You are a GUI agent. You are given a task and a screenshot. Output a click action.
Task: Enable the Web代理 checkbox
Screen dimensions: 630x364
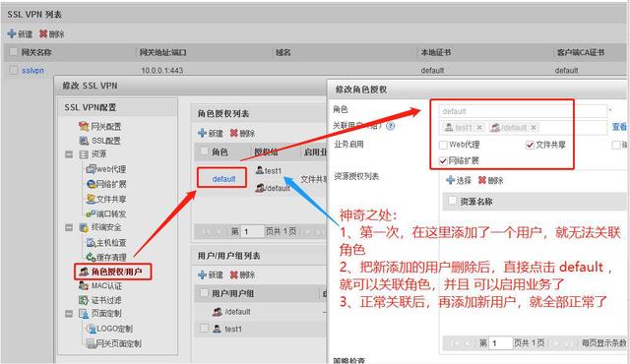click(443, 145)
